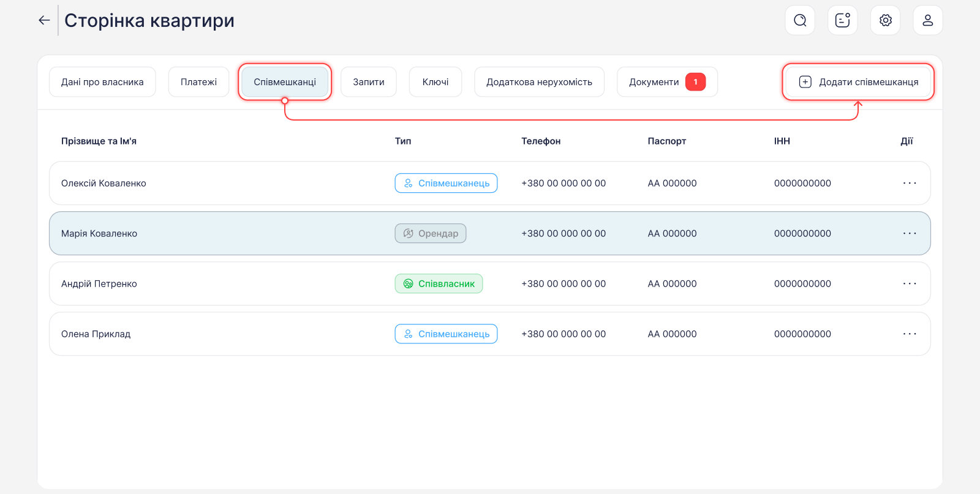Image resolution: width=980 pixels, height=494 pixels.
Task: Click icon in the Співвласник tag
Action: (409, 283)
